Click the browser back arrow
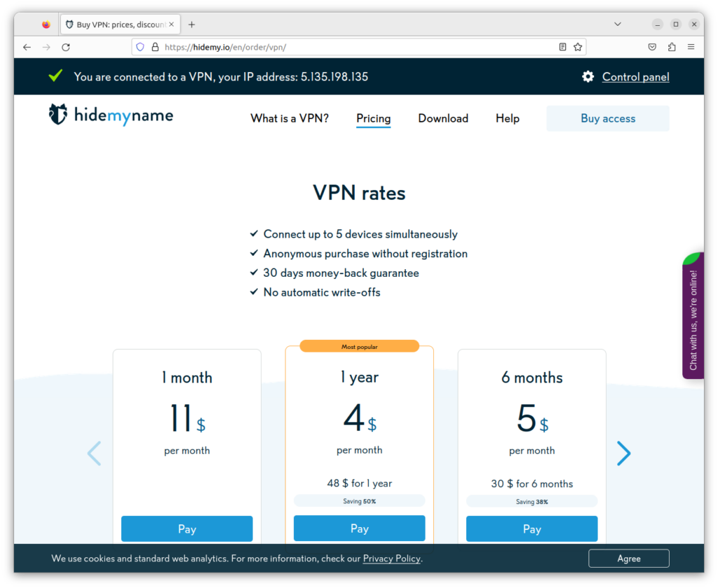 pos(27,47)
